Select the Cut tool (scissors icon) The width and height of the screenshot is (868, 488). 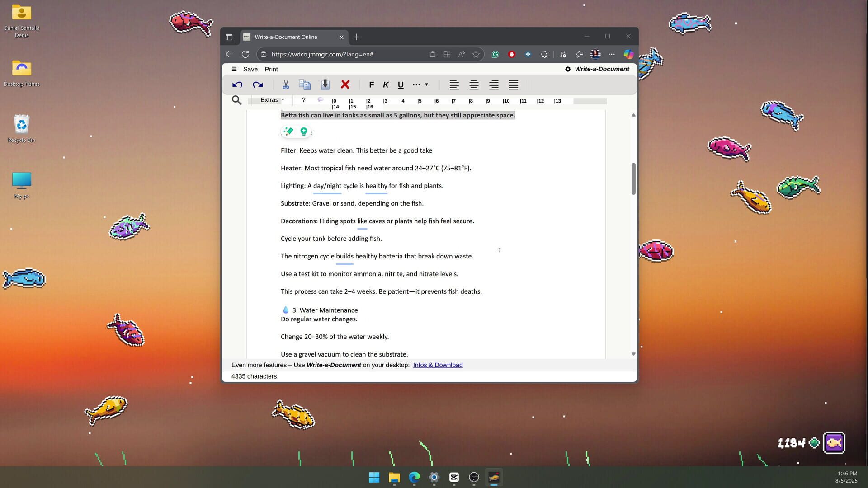point(285,84)
